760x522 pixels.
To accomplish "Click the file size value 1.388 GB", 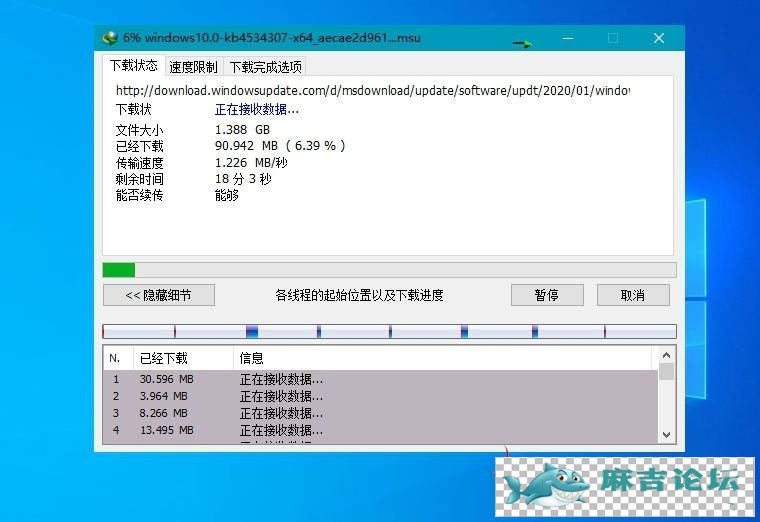I will (x=242, y=130).
